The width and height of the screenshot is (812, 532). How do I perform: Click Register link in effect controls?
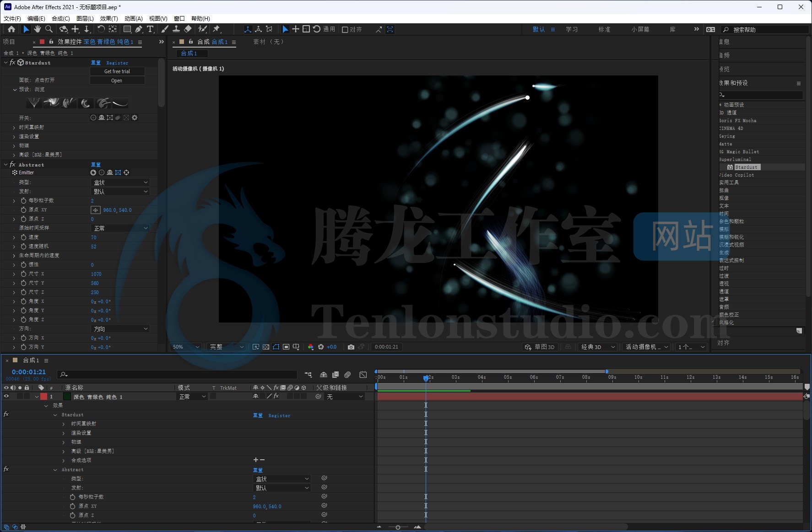point(117,63)
